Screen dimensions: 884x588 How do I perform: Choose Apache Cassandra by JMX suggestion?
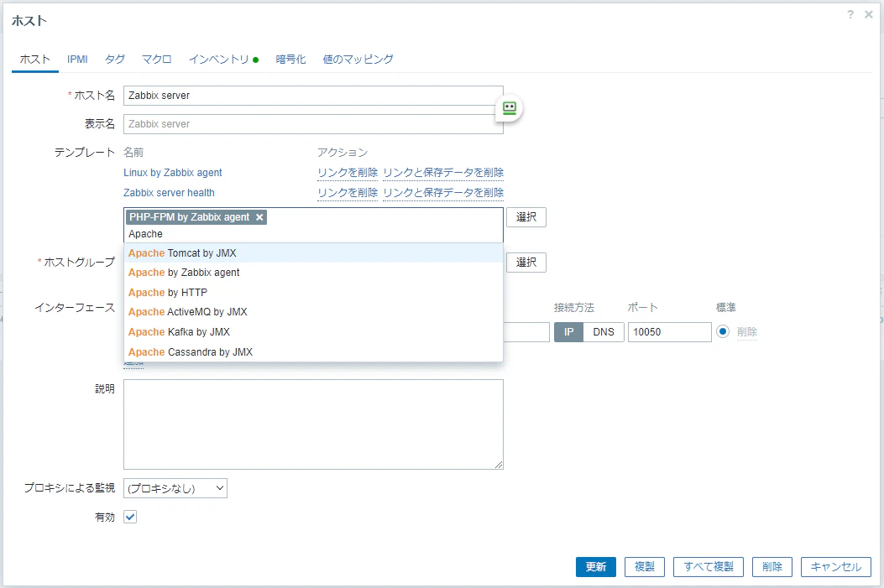click(x=313, y=352)
